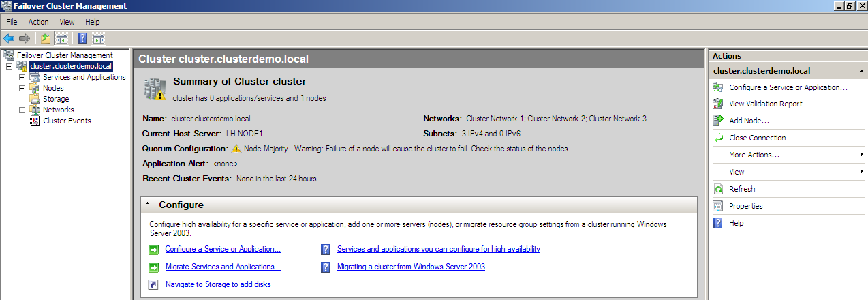Click the Configure a Service or Application link
This screenshot has width=868, height=300.
click(223, 250)
